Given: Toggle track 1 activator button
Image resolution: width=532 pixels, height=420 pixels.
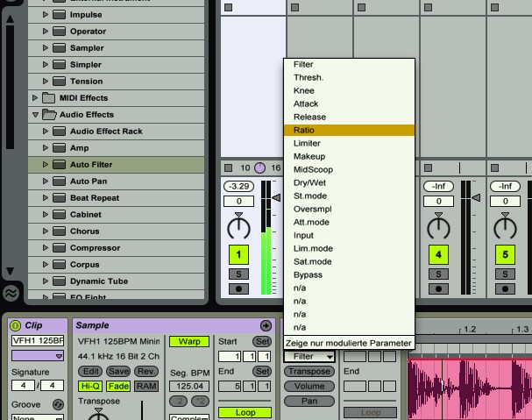Looking at the screenshot, I should click(239, 254).
